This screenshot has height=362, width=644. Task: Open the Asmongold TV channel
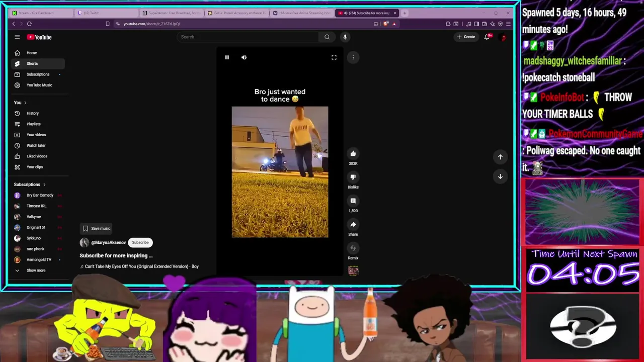pos(38,260)
